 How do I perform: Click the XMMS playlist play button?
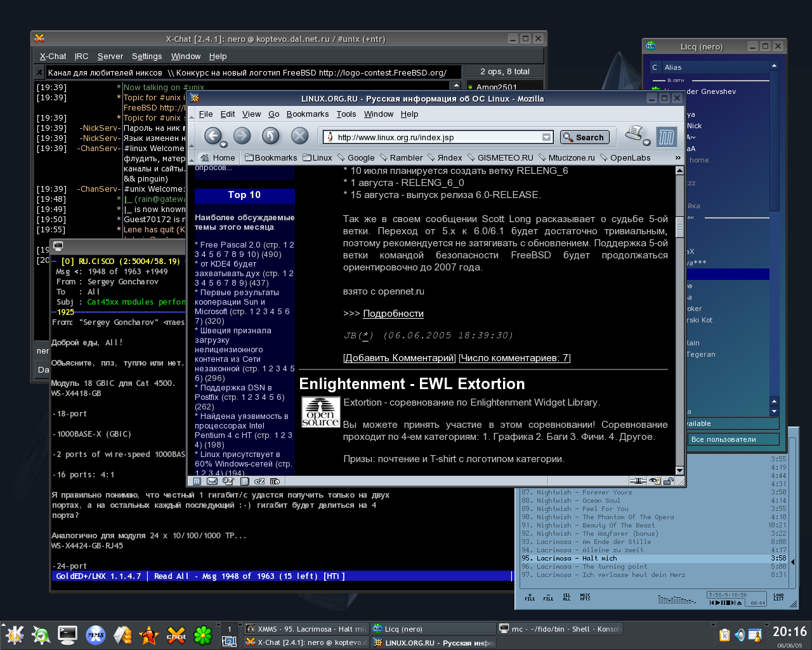click(x=717, y=603)
